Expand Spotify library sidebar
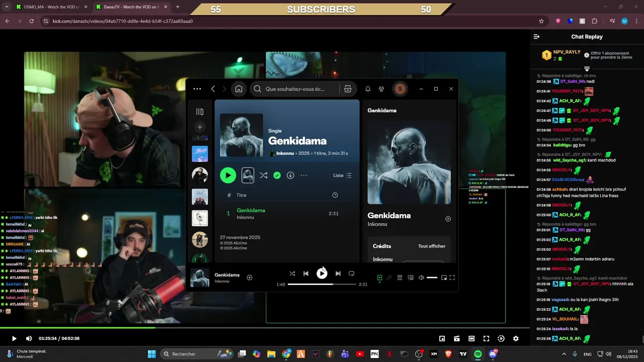The width and height of the screenshot is (644, 362). pyautogui.click(x=200, y=112)
